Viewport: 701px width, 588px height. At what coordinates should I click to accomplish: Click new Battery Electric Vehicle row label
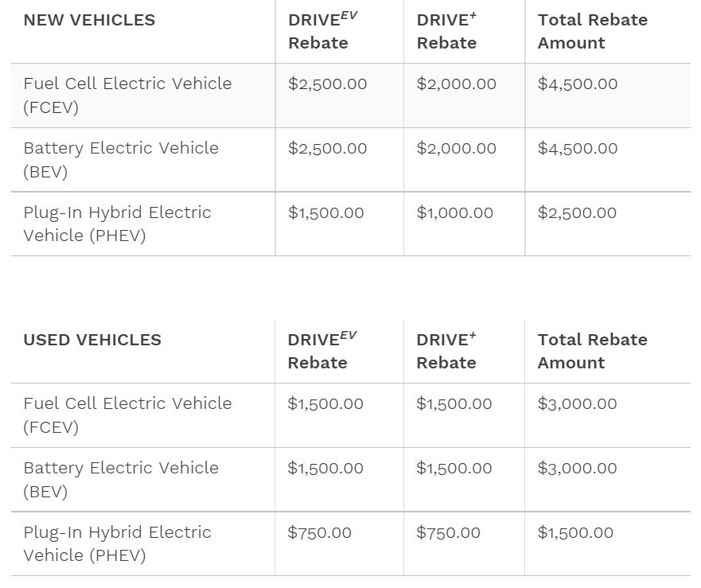[x=121, y=160]
